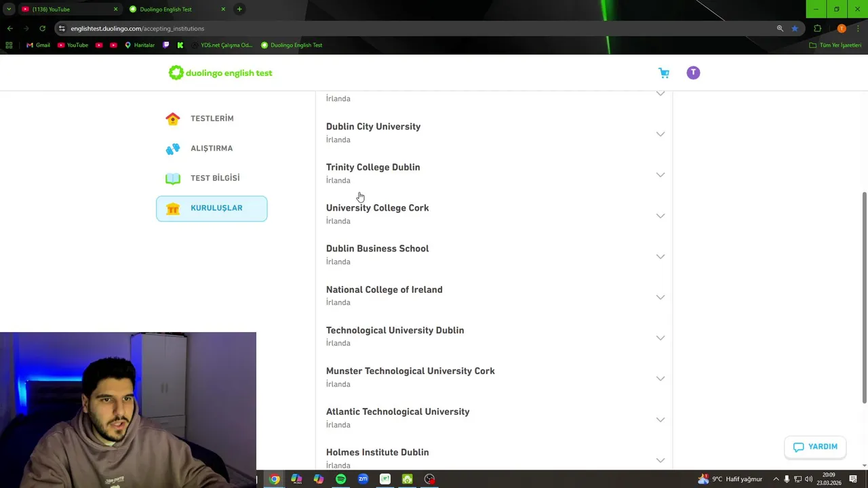868x488 pixels.
Task: Open the apps grid in bookmarks bar
Action: 9,45
